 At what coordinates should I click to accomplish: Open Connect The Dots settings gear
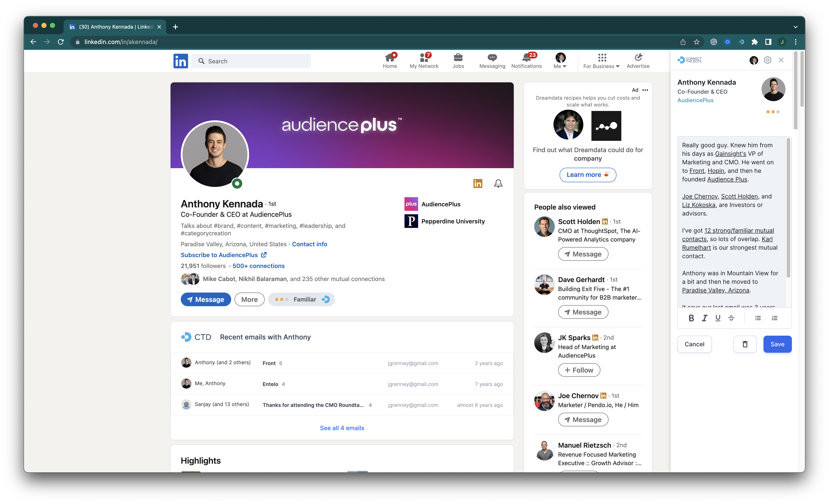(768, 60)
